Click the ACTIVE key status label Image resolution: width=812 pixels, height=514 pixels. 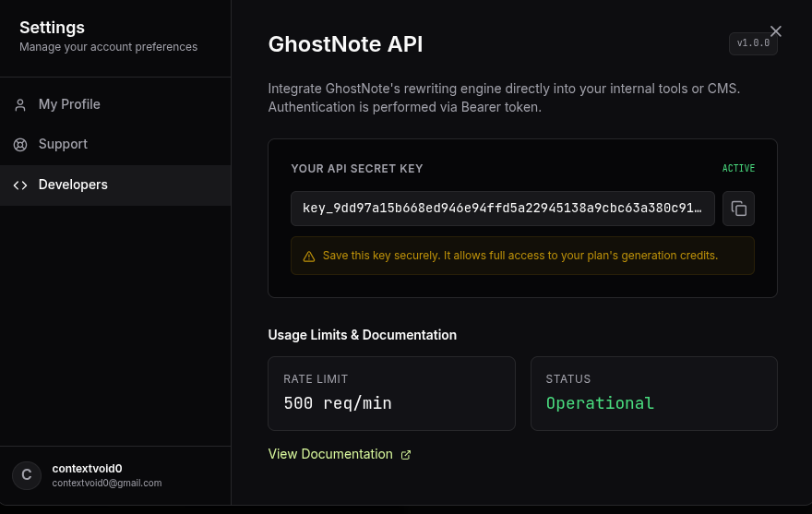[738, 168]
